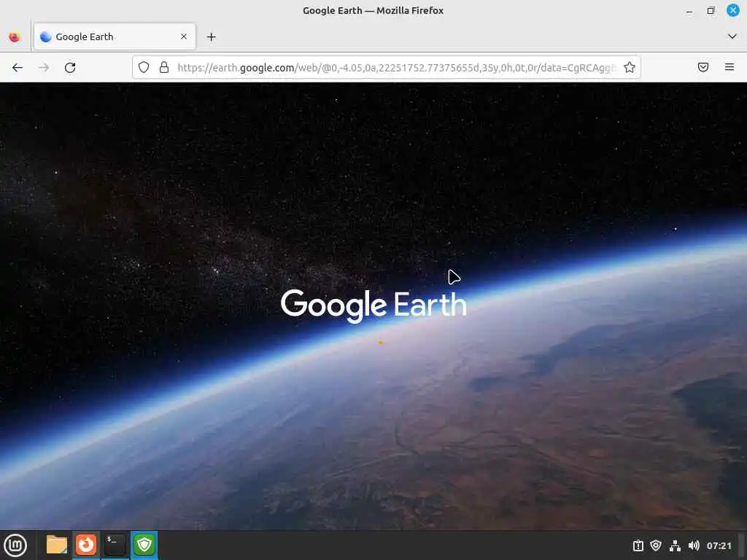Click the forward navigation arrow
747x560 pixels.
click(44, 68)
